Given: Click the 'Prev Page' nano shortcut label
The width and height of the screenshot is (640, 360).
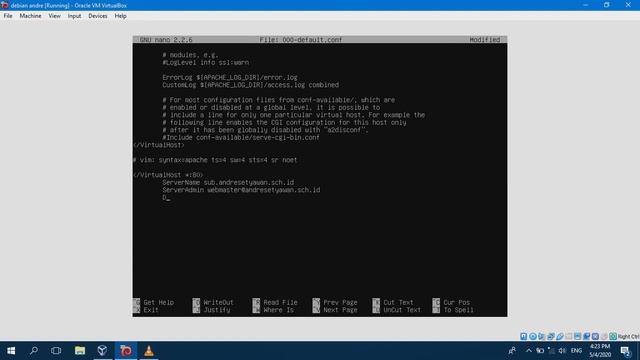Looking at the screenshot, I should (x=340, y=302).
